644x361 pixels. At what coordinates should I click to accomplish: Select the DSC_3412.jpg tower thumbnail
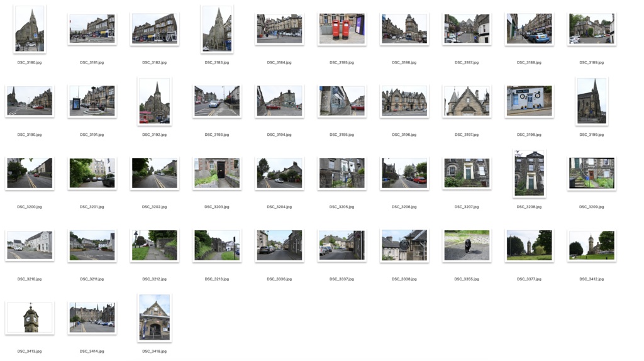(x=591, y=246)
